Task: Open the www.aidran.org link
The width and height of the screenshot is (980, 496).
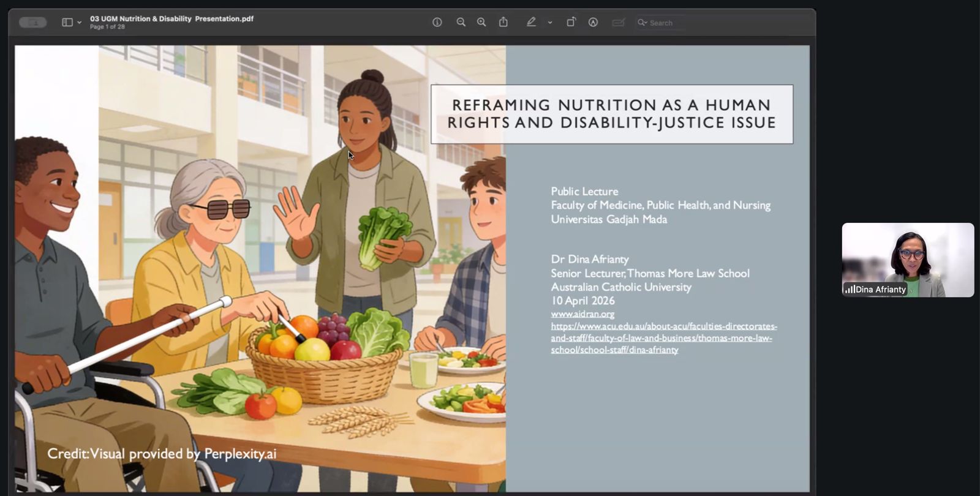Action: [x=582, y=314]
